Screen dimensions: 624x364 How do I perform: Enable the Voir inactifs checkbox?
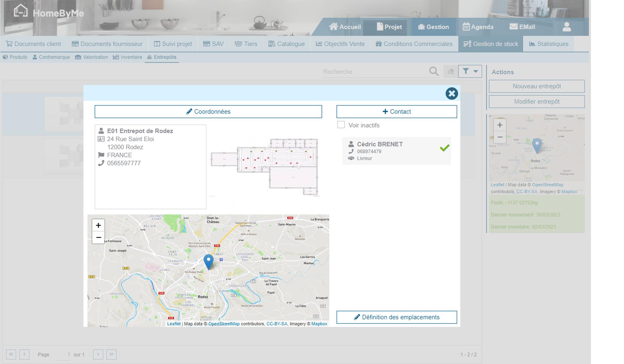pos(341,125)
